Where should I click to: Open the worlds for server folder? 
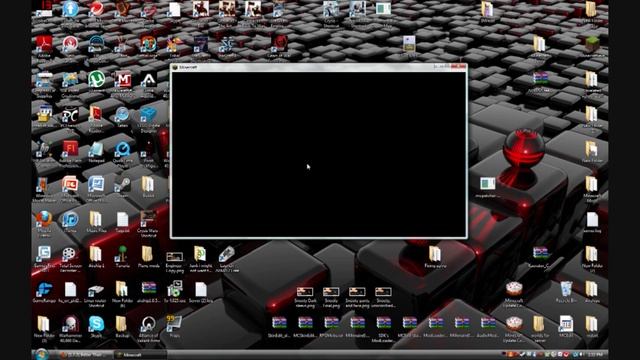click(x=539, y=324)
